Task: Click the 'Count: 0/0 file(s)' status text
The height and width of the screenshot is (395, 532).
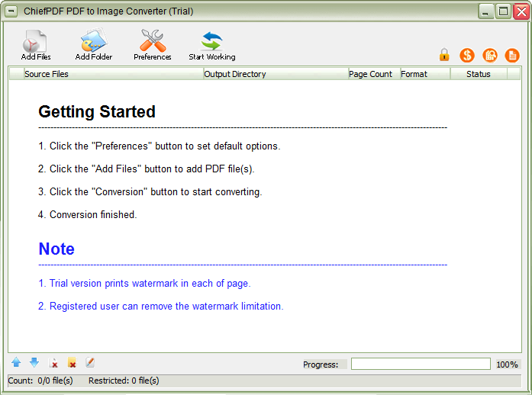Action: 40,381
